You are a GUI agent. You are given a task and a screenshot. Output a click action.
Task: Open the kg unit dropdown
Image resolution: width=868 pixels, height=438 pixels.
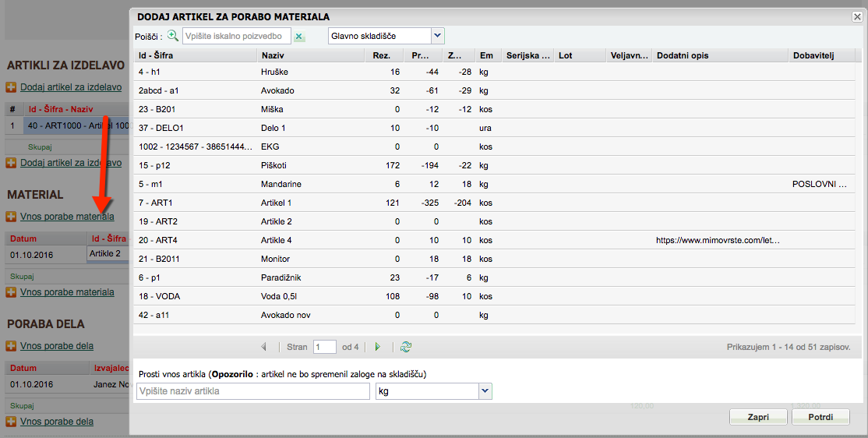pyautogui.click(x=485, y=391)
